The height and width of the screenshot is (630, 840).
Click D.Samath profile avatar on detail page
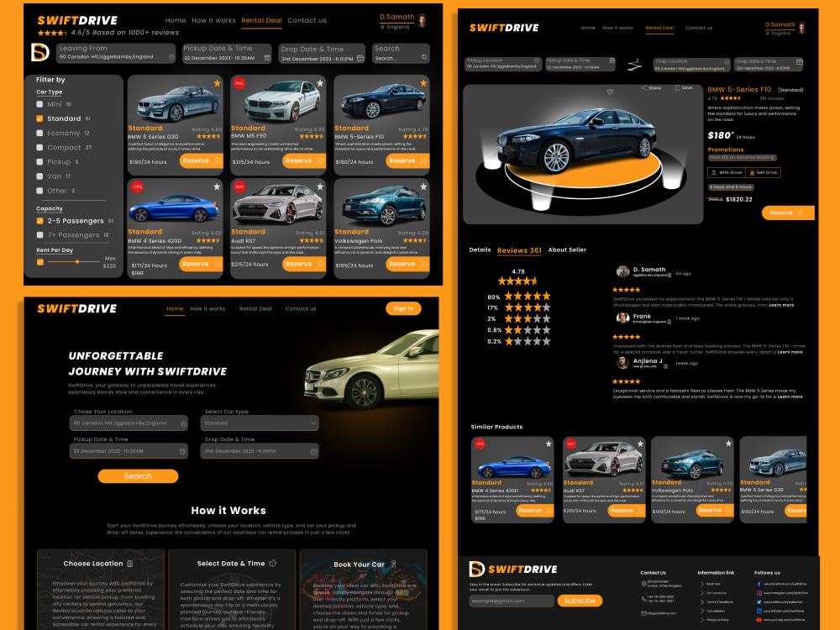[802, 28]
